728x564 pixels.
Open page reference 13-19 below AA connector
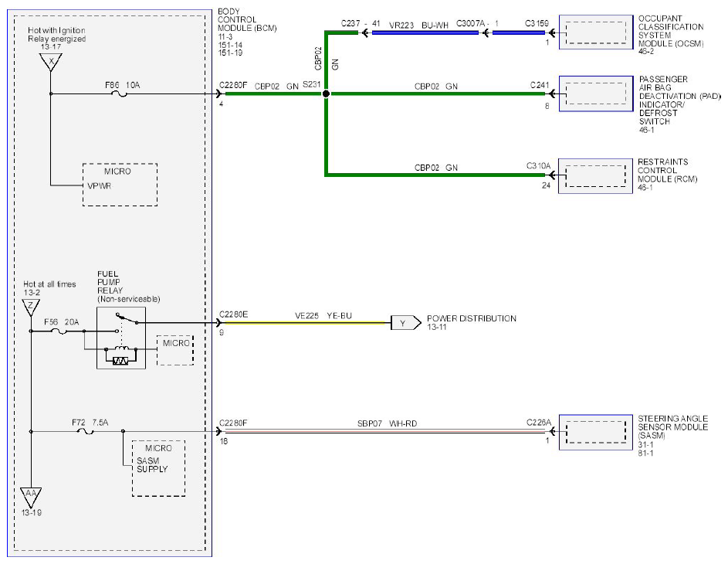click(31, 513)
